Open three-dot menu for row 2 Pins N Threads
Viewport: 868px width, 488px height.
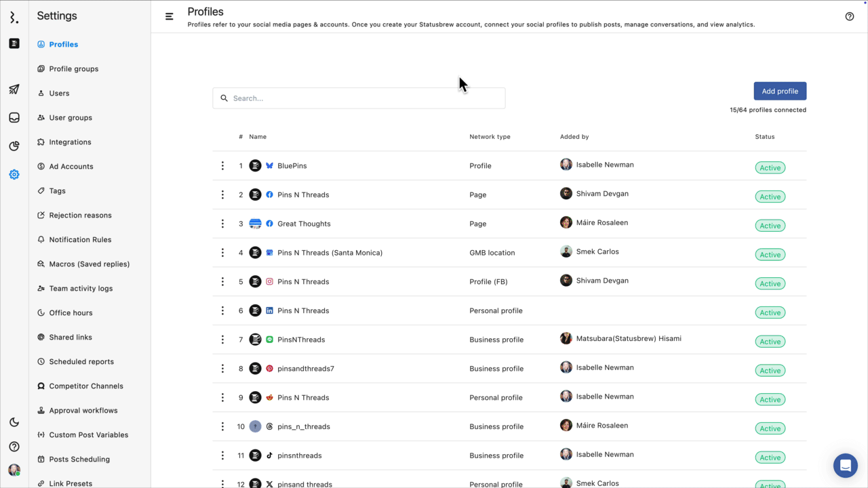[222, 195]
